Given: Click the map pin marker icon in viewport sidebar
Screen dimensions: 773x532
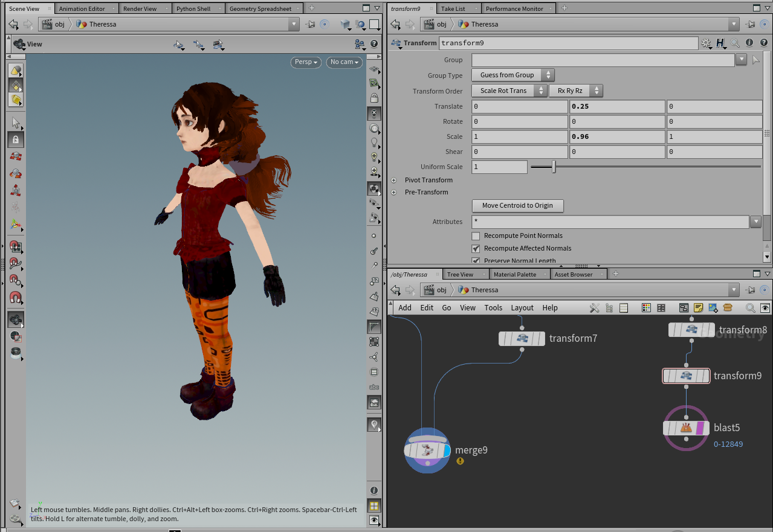Looking at the screenshot, I should coord(374,425).
